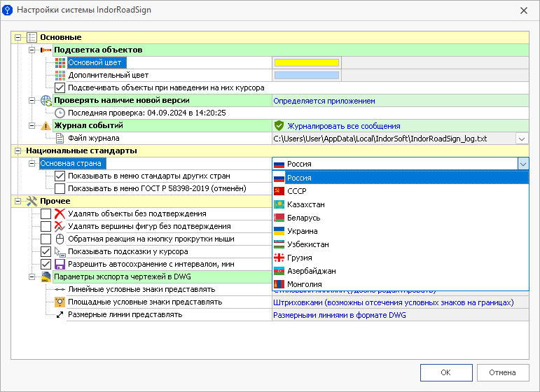Click Размерными линиями в формате DWG link

point(340,315)
